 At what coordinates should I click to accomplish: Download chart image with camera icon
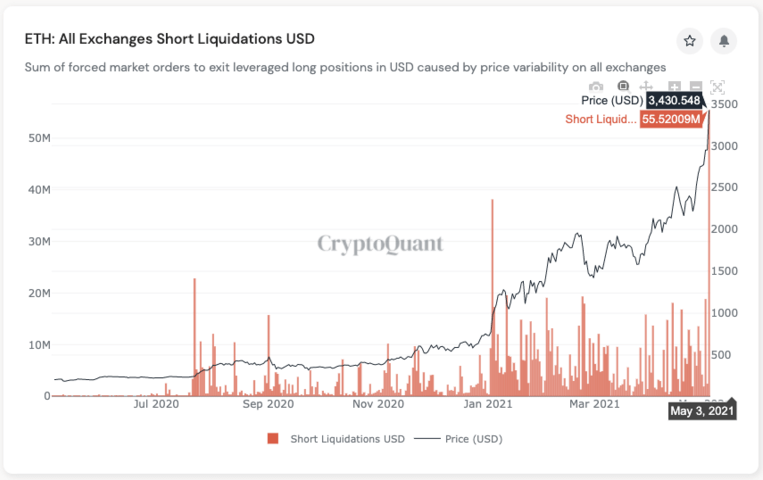coord(596,87)
